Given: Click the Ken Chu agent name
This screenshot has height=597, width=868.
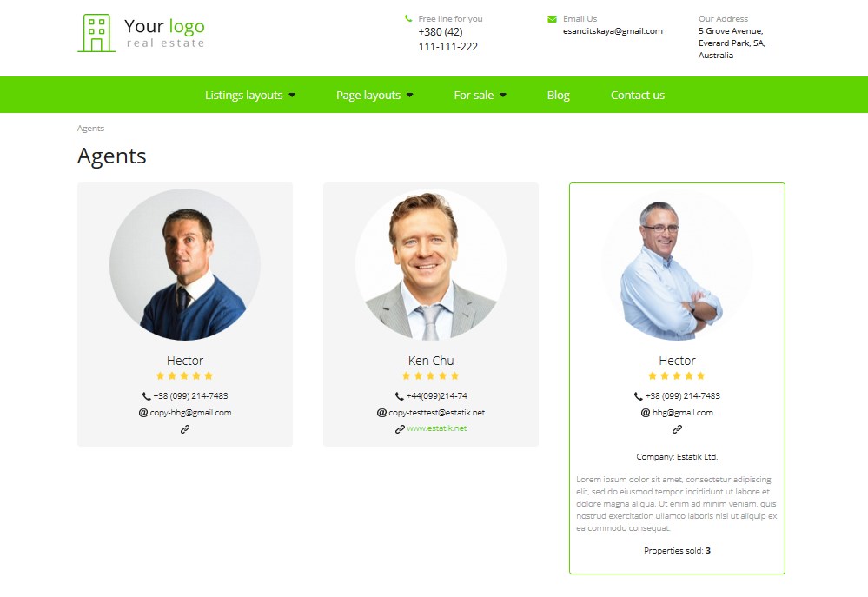Looking at the screenshot, I should point(431,361).
